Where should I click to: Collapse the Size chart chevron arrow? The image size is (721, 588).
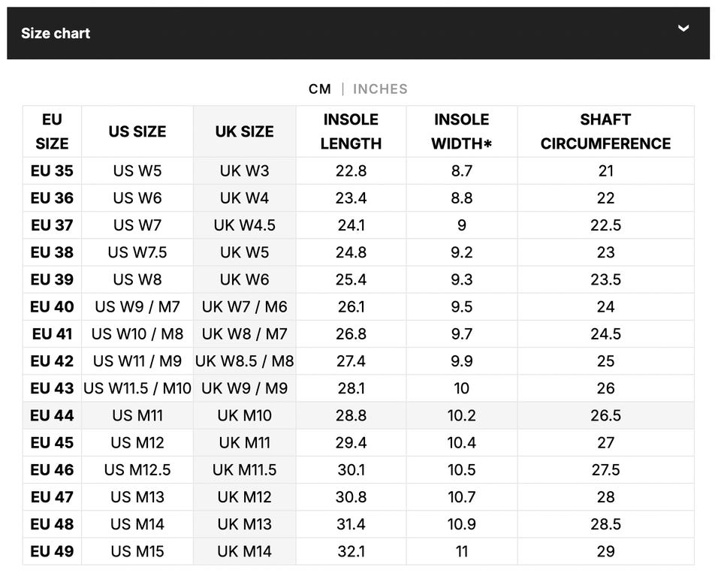683,29
